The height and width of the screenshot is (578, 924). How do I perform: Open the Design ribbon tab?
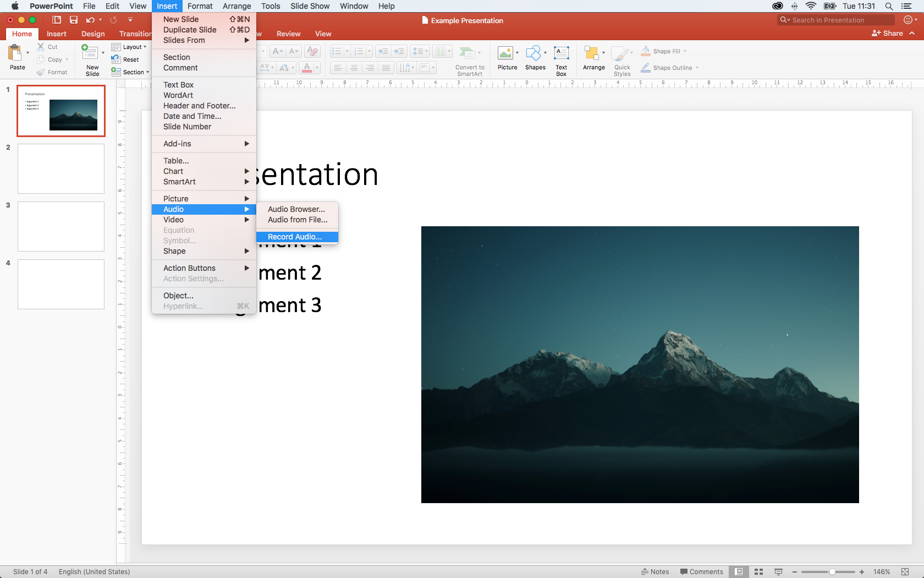pos(93,34)
